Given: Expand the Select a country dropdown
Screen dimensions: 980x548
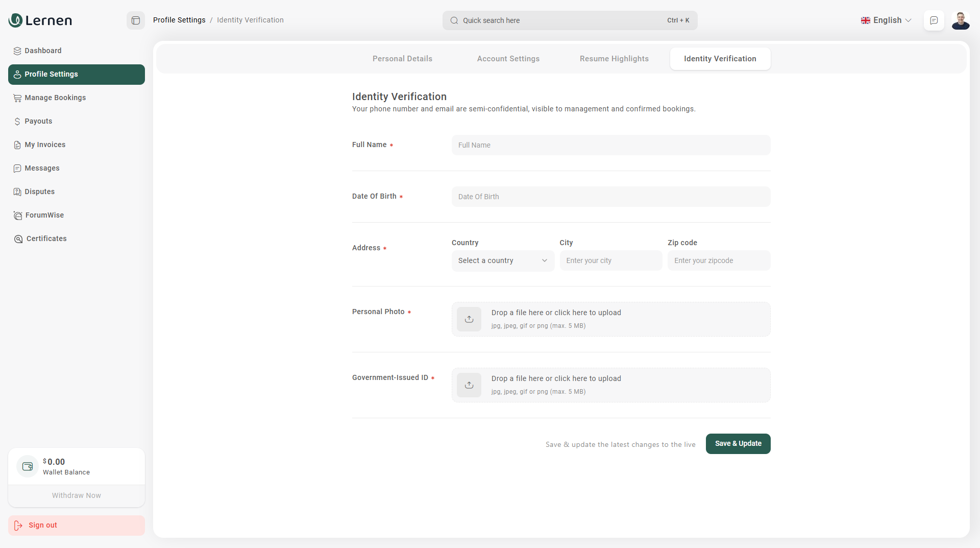Looking at the screenshot, I should coord(502,260).
